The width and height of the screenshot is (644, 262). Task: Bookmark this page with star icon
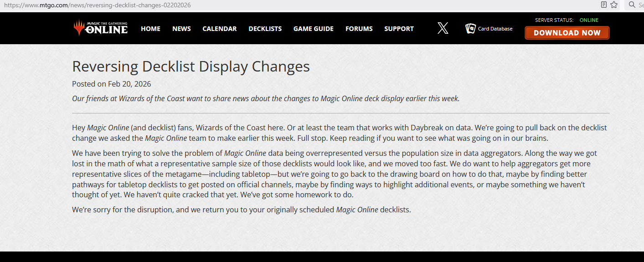click(x=614, y=5)
